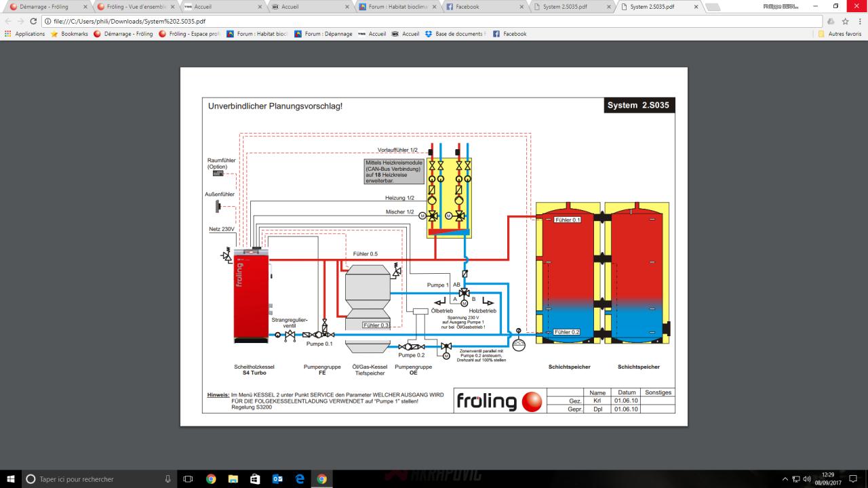Open the Action Center notifications icon
The height and width of the screenshot is (488, 868).
point(854,479)
